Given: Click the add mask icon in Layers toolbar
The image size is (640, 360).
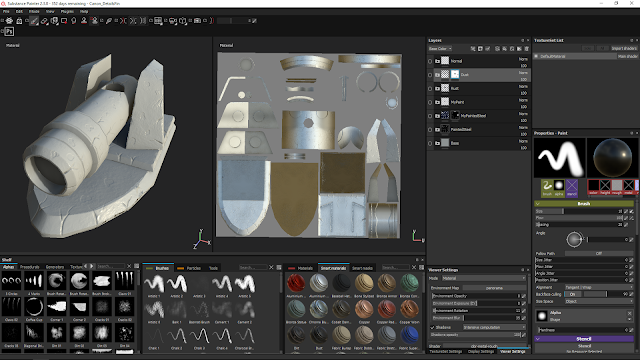Looking at the screenshot, I should (480, 49).
